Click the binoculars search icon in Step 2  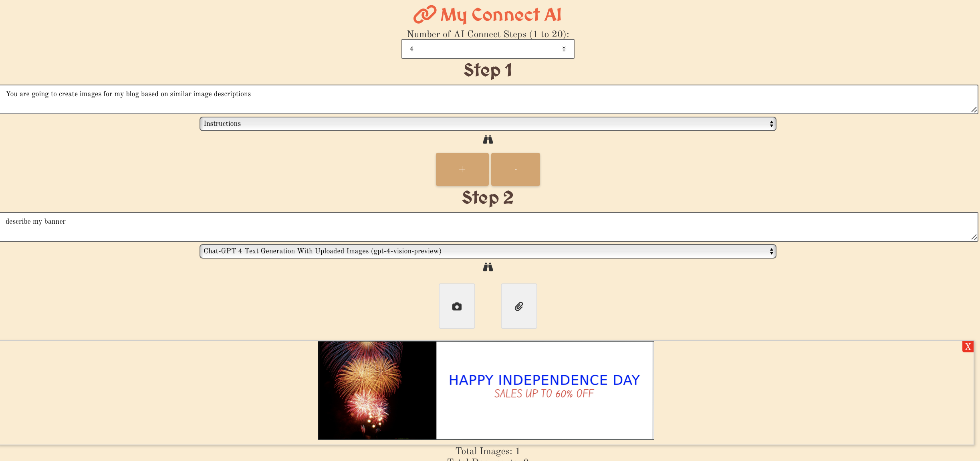pyautogui.click(x=488, y=267)
